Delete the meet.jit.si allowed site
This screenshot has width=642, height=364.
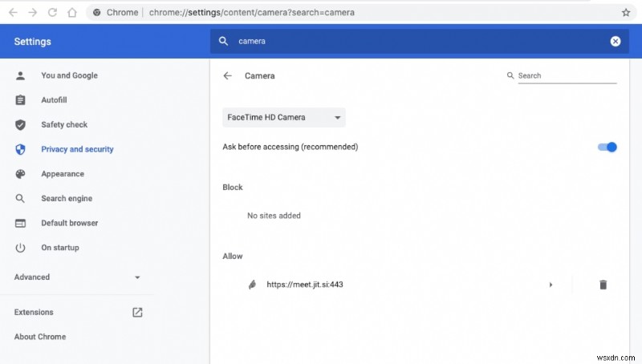(603, 285)
